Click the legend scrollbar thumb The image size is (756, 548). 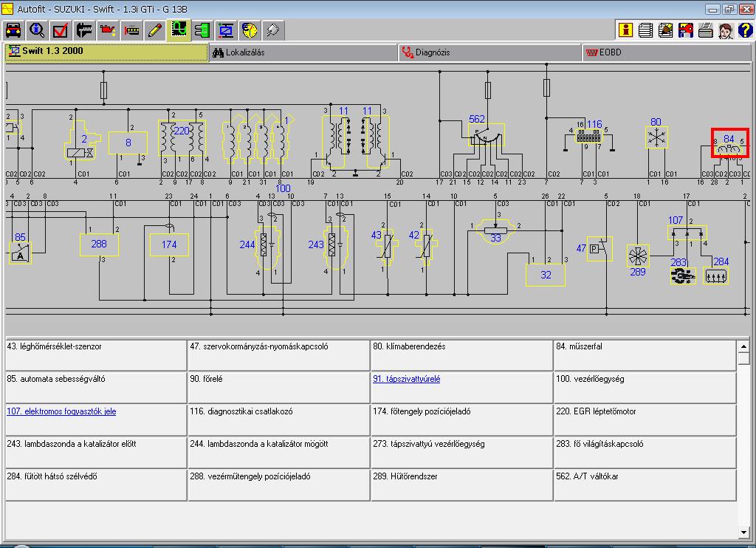click(743, 358)
